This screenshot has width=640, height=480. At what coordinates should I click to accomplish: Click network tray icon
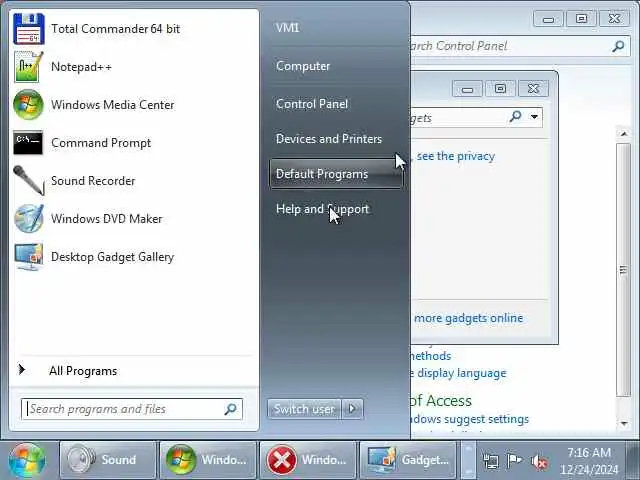[x=490, y=461]
